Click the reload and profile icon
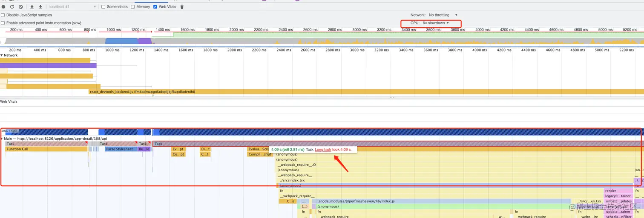644x218 pixels. (12, 7)
